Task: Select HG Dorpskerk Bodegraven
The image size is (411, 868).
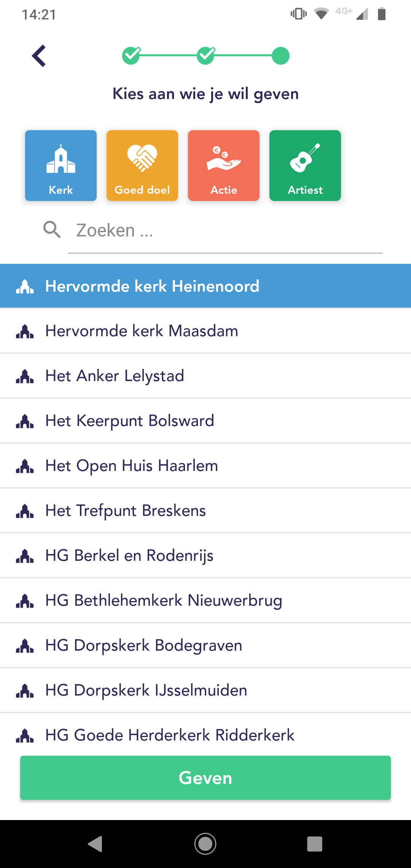Action: pos(205,645)
